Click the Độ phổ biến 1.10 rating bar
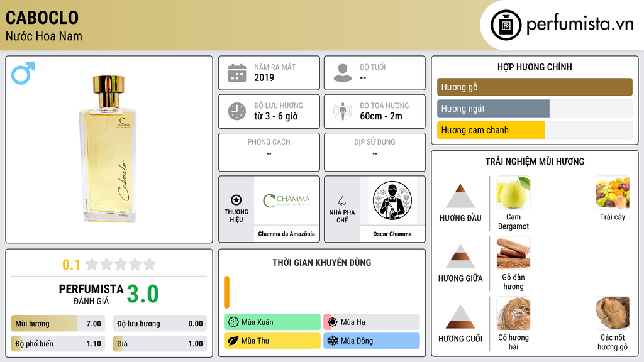The height and width of the screenshot is (362, 644). (58, 344)
